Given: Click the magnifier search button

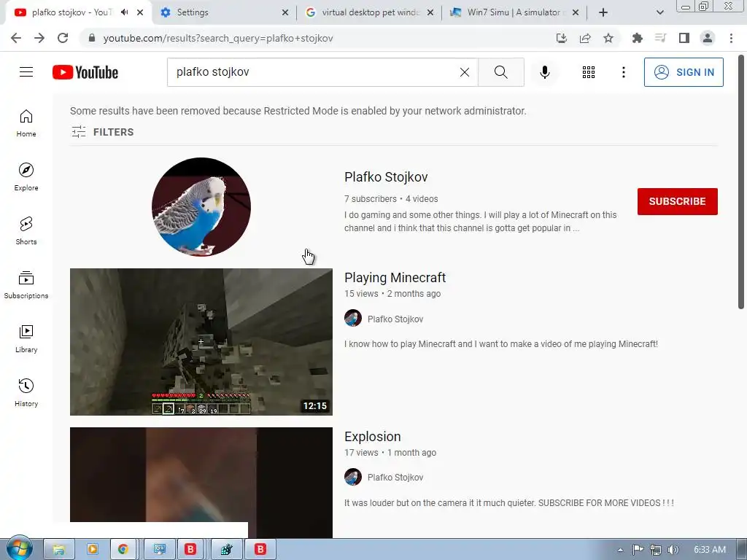Looking at the screenshot, I should [x=500, y=72].
